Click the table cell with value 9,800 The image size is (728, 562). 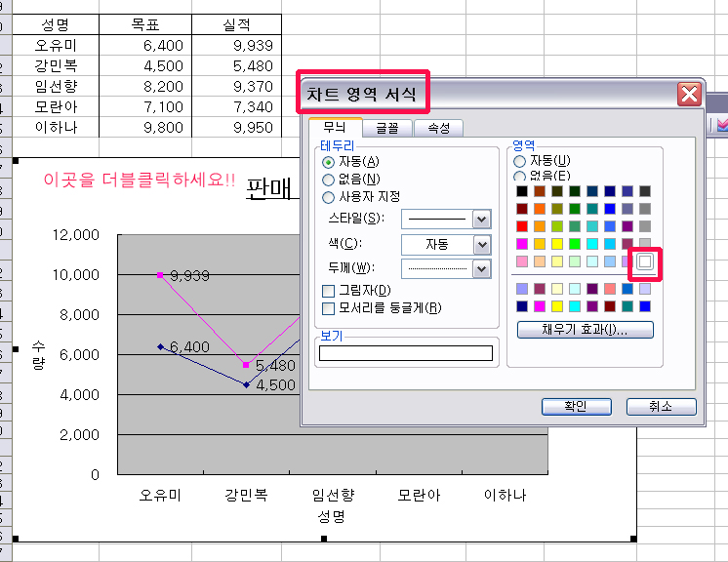(x=145, y=127)
